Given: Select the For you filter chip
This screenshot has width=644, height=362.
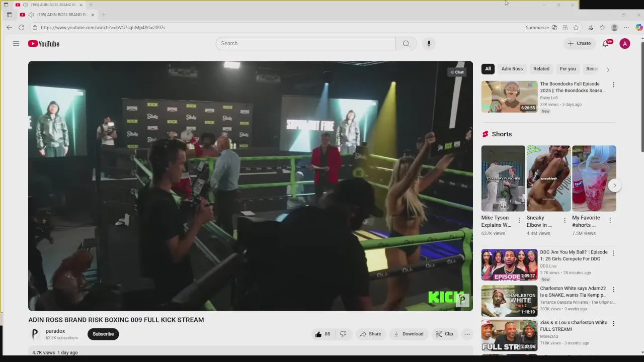Looking at the screenshot, I should pyautogui.click(x=568, y=69).
